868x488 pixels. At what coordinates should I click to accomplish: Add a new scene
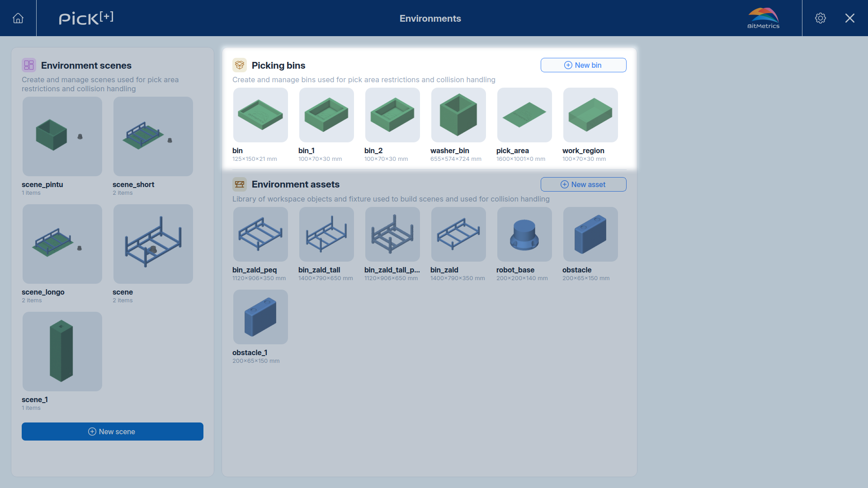click(113, 432)
